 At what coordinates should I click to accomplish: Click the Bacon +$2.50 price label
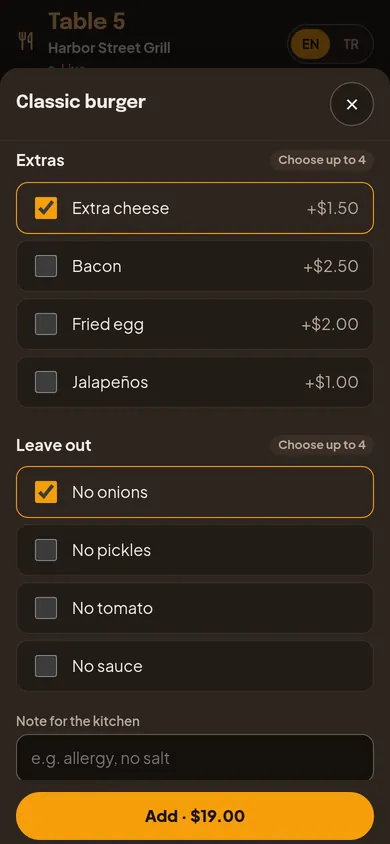[331, 266]
